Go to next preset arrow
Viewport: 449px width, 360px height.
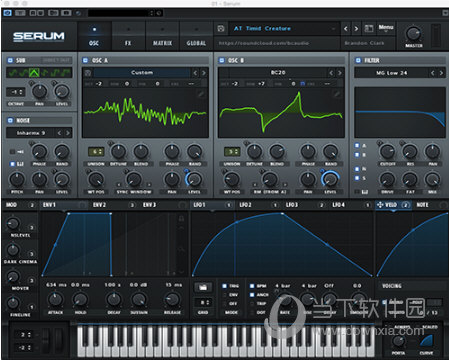click(356, 29)
